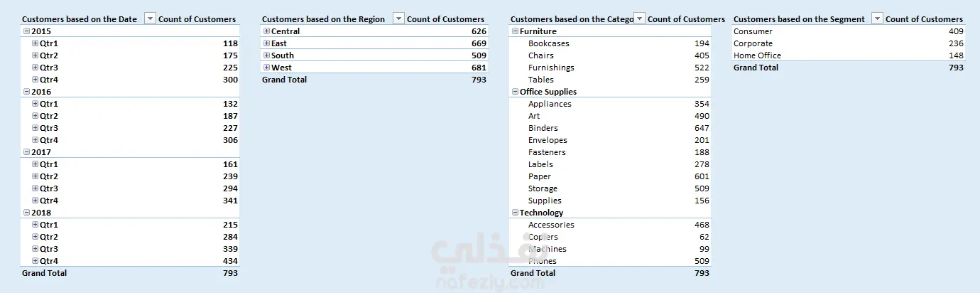The height and width of the screenshot is (293, 980).
Task: Expand Qtr1 under 2015
Action: [35, 43]
